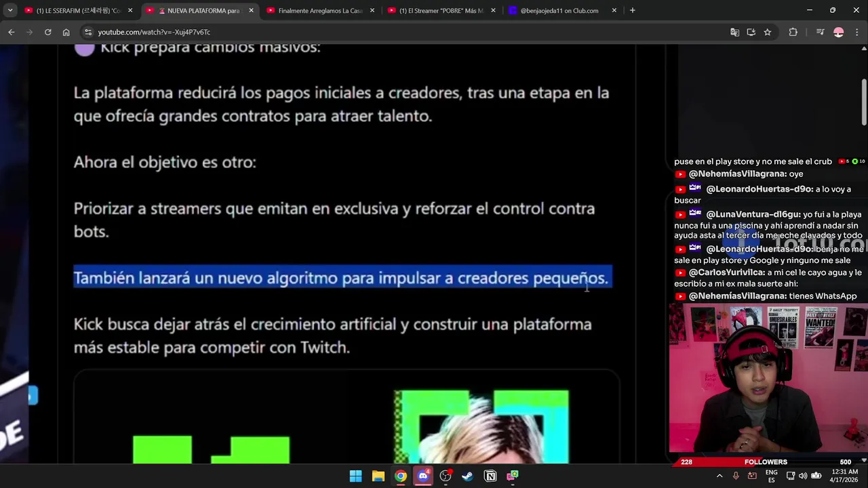Translate this page icon
The height and width of the screenshot is (488, 868).
(734, 32)
